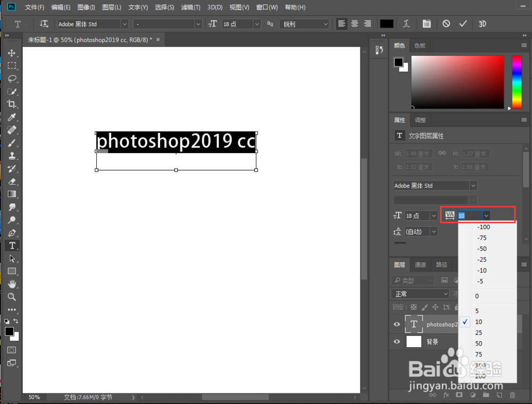Close the 未标题-1 document tab

(158, 40)
